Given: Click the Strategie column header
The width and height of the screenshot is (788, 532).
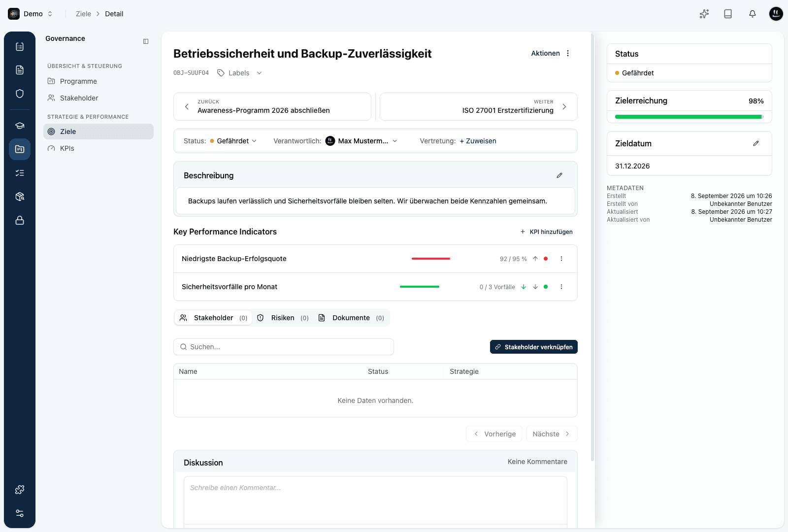Looking at the screenshot, I should tap(464, 371).
